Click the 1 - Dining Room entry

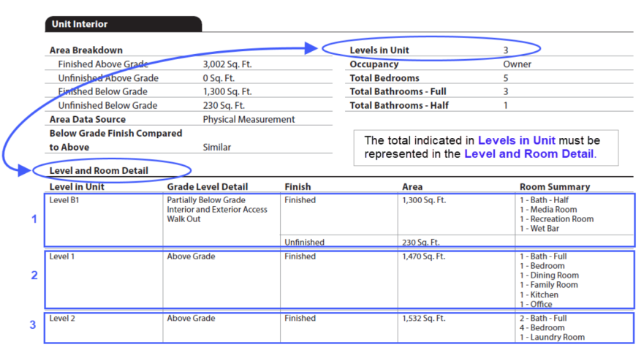point(550,275)
